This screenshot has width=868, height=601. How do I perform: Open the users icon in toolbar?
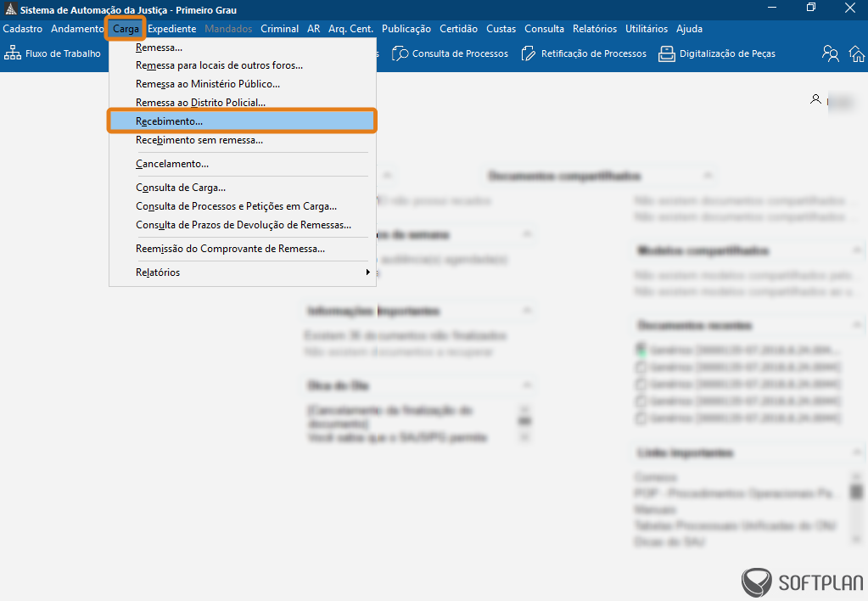(x=830, y=53)
